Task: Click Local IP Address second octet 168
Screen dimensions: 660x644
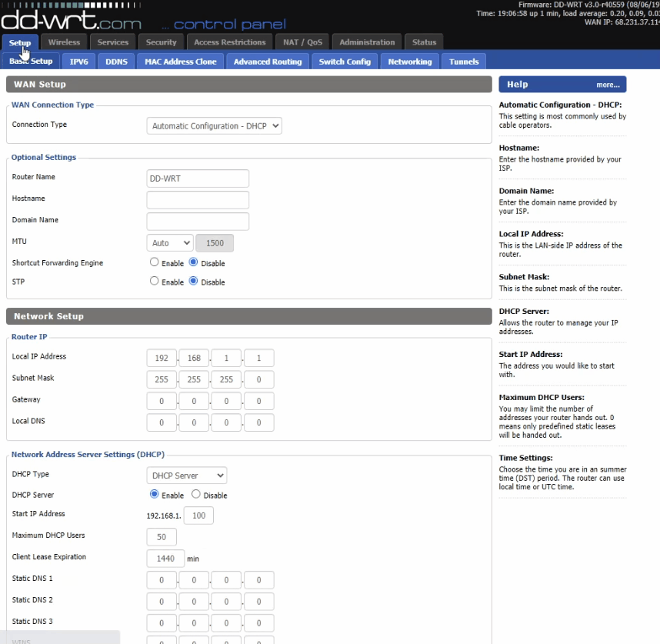Action: 194,358
